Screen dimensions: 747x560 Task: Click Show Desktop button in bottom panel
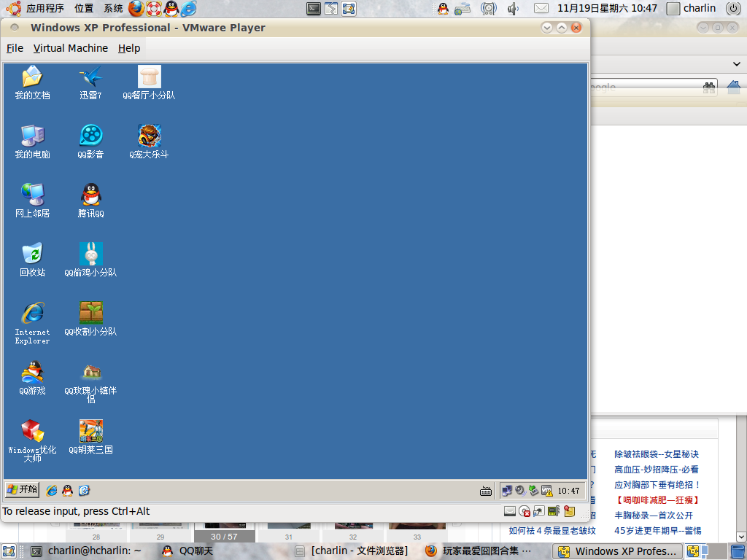[9, 551]
